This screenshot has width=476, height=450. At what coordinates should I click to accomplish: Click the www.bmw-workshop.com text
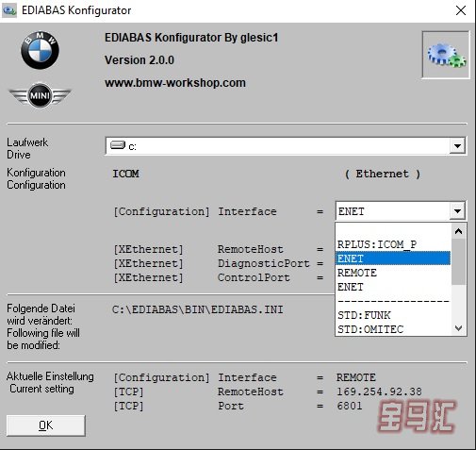click(x=175, y=83)
